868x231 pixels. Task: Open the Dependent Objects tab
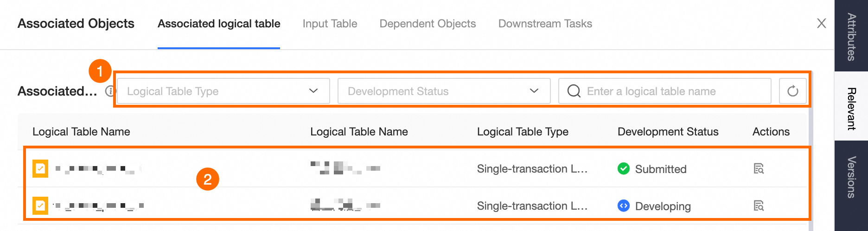click(428, 24)
